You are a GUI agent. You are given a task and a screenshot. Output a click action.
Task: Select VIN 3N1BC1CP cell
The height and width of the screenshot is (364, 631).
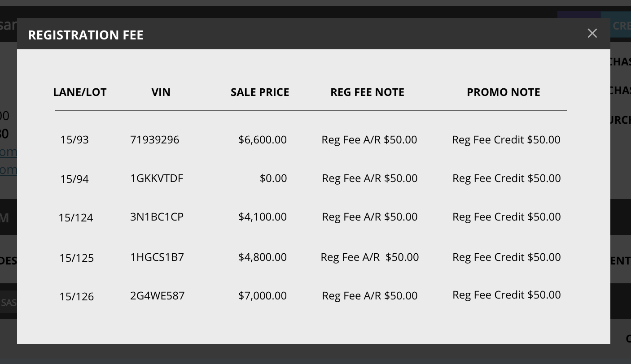pyautogui.click(x=157, y=217)
